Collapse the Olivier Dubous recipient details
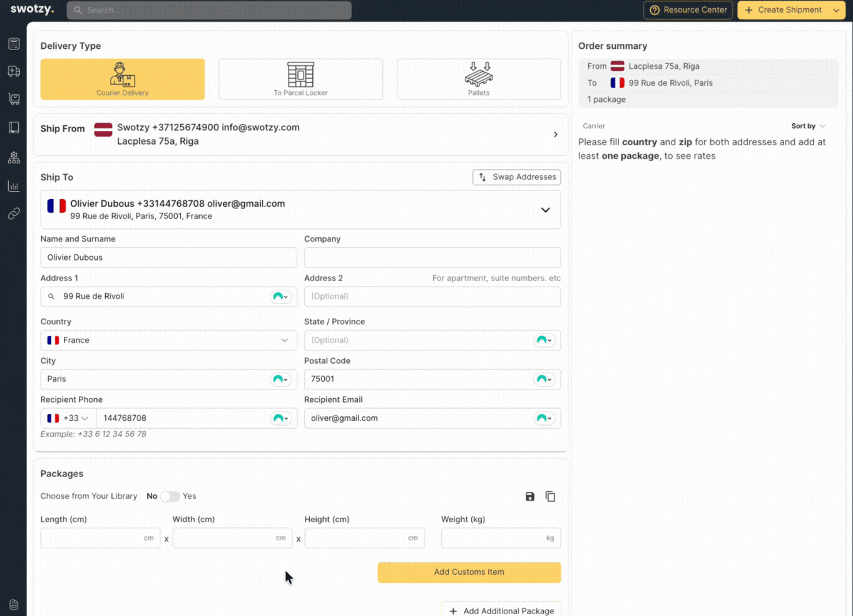The width and height of the screenshot is (853, 616). [x=544, y=210]
